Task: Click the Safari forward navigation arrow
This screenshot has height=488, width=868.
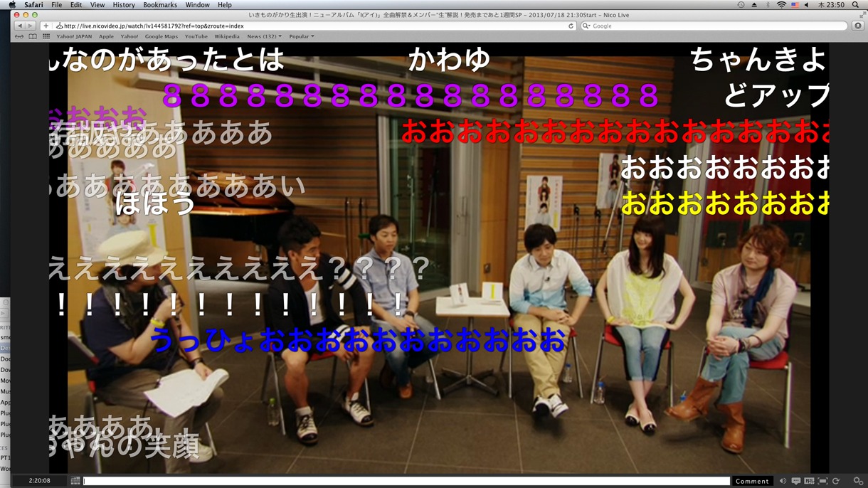Action: click(30, 26)
